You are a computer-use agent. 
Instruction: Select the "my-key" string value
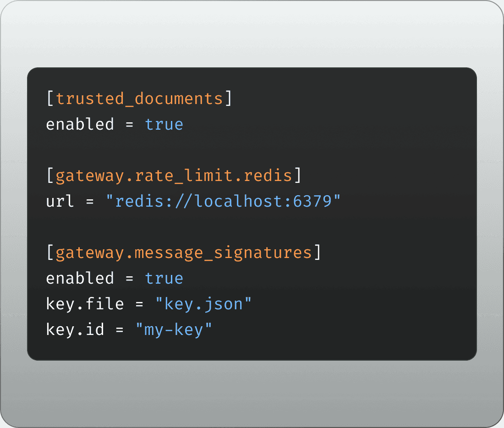coord(174,329)
